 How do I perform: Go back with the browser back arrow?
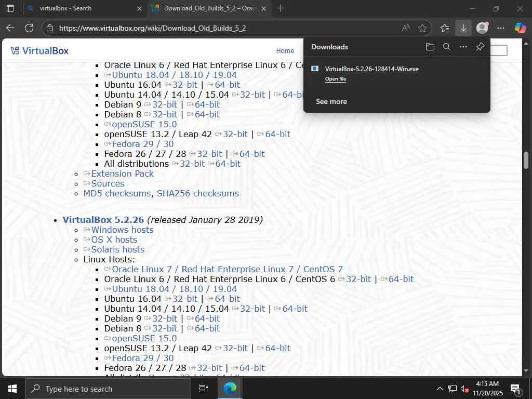point(10,28)
